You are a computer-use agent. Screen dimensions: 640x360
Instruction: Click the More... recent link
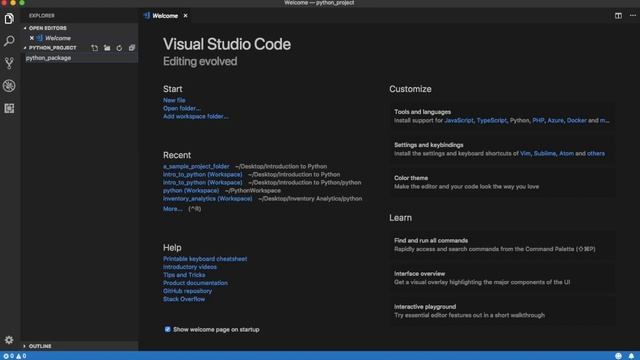pos(173,209)
